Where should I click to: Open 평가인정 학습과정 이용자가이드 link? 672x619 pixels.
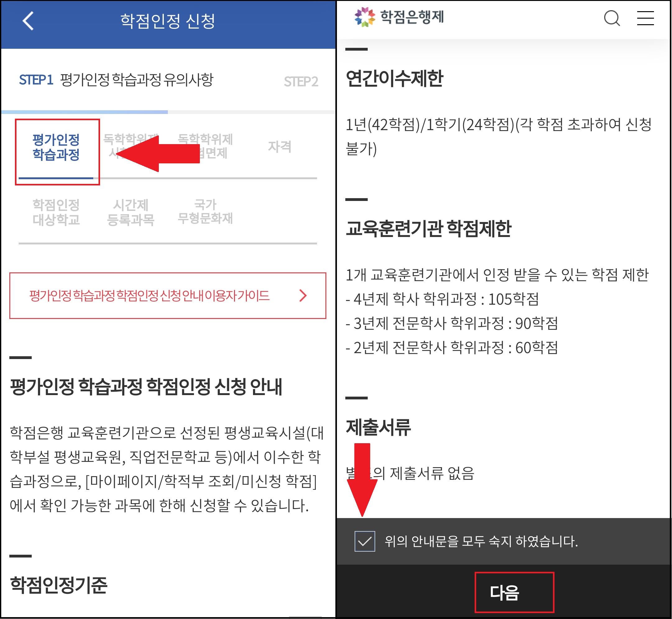(150, 295)
